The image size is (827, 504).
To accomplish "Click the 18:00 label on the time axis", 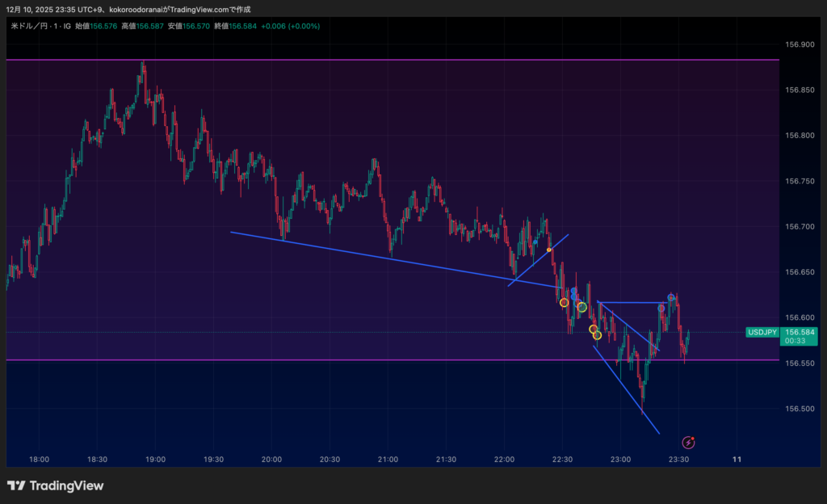I will tap(39, 459).
